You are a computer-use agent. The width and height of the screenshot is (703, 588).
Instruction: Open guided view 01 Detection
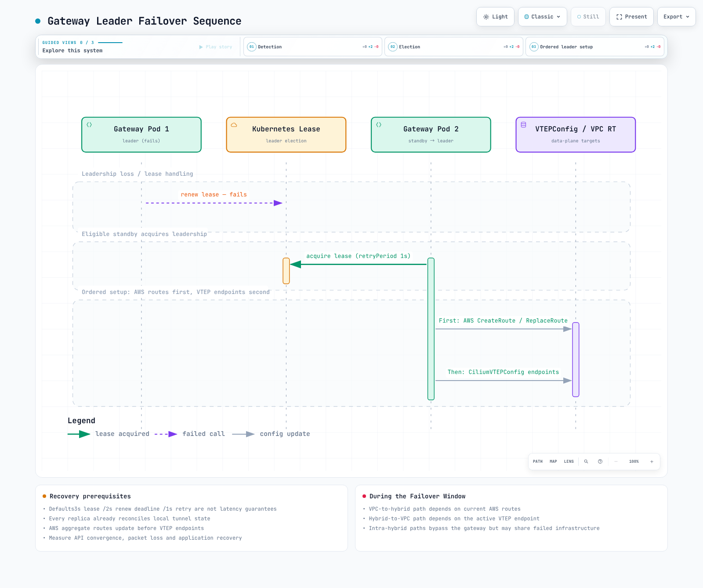(312, 47)
